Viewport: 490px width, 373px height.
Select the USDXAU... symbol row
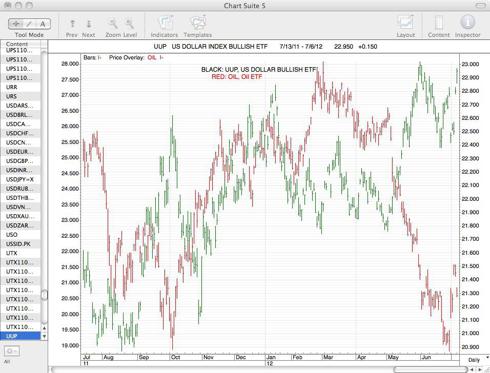(x=20, y=216)
